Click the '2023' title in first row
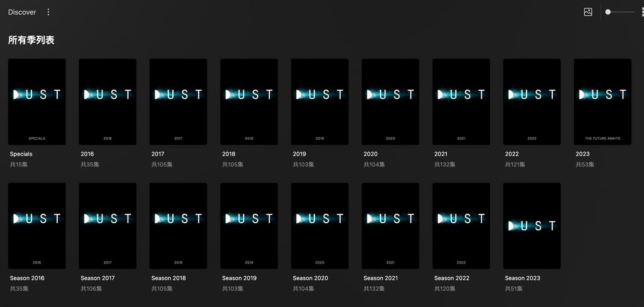The image size is (644, 307). (582, 154)
